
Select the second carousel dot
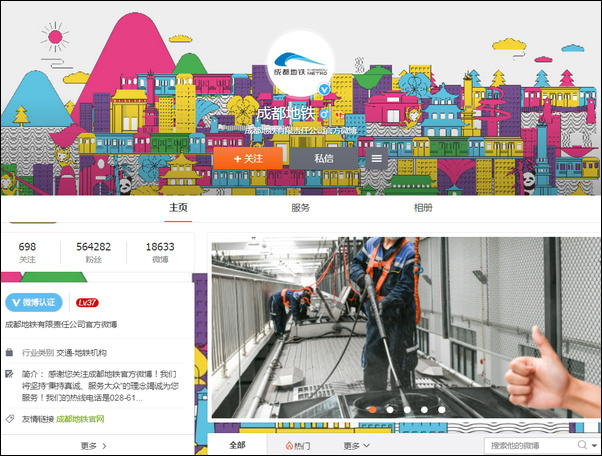pyautogui.click(x=390, y=410)
